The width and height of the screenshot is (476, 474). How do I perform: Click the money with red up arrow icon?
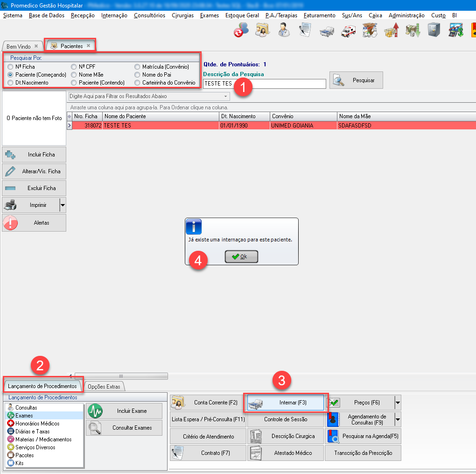coord(391,31)
